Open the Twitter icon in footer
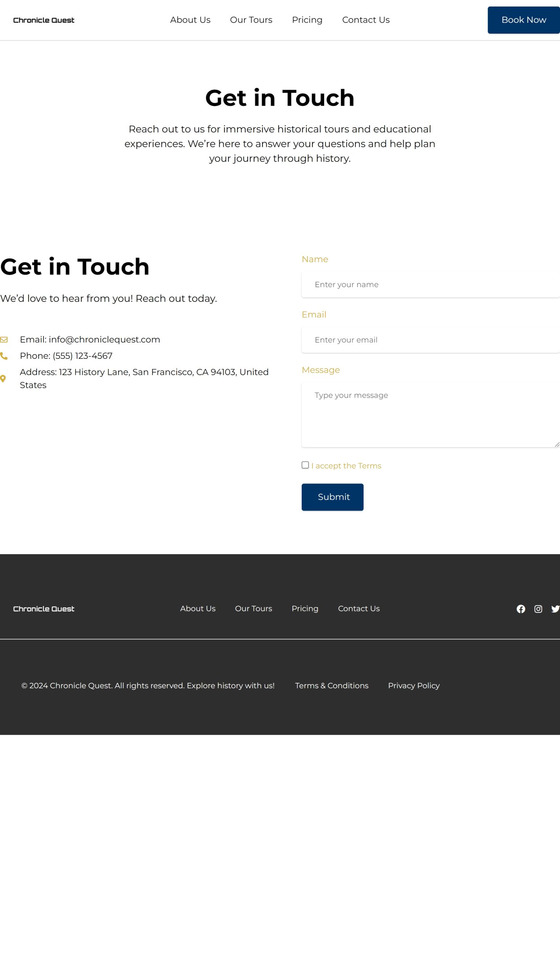The image size is (560, 977). [x=555, y=609]
